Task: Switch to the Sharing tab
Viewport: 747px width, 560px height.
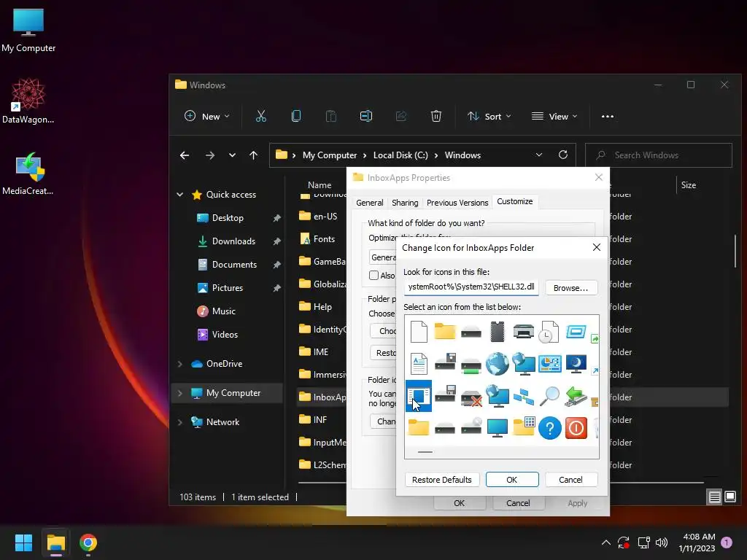Action: [405, 203]
